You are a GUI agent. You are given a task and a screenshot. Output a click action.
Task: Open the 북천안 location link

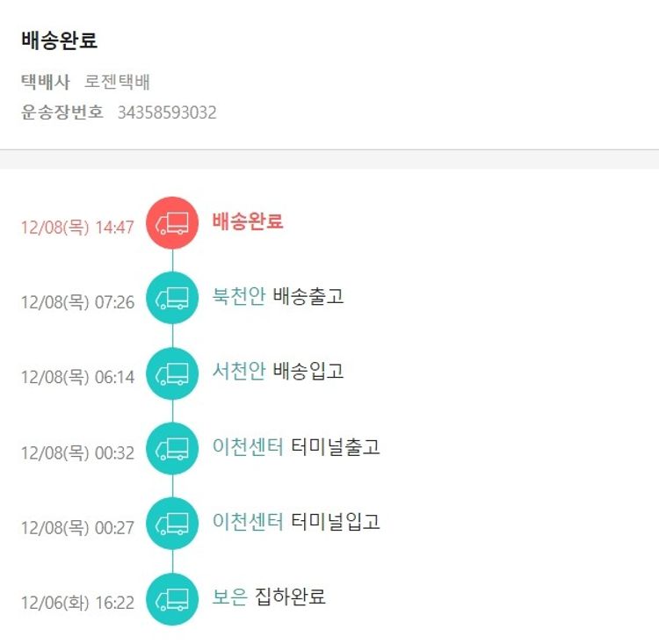(238, 296)
